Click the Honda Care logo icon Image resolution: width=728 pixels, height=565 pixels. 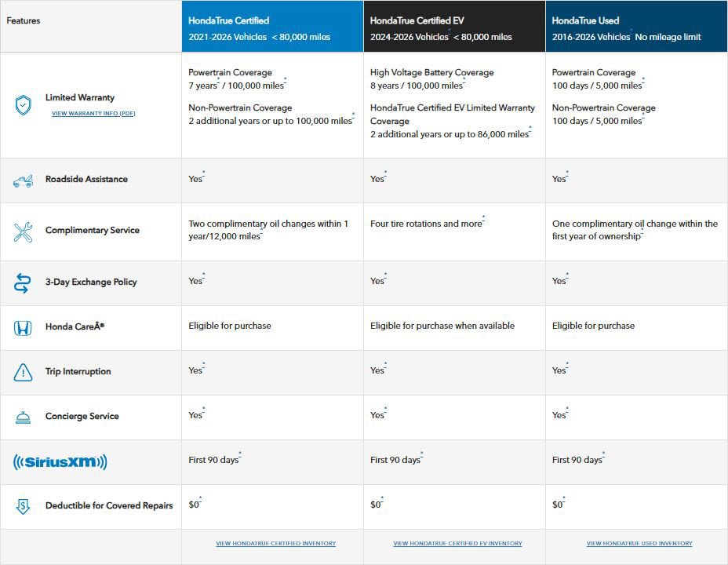point(24,327)
